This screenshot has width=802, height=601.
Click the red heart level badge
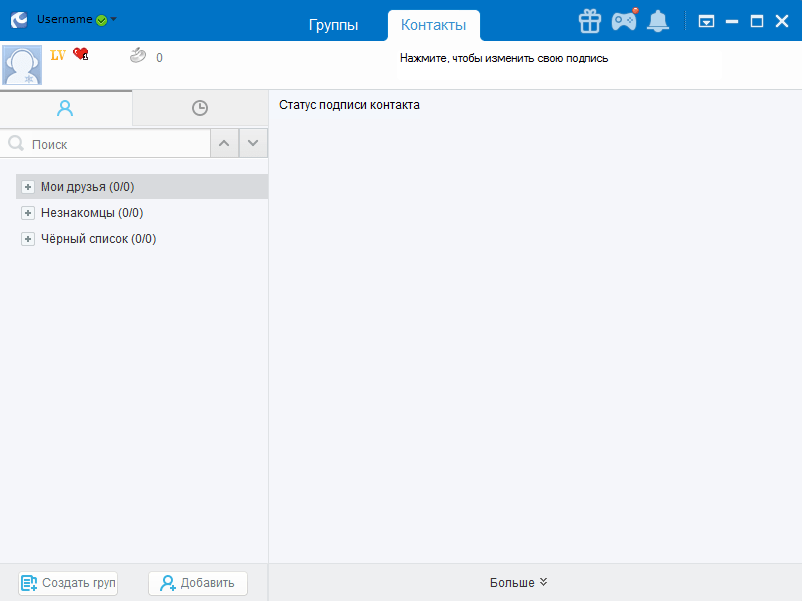(x=81, y=55)
